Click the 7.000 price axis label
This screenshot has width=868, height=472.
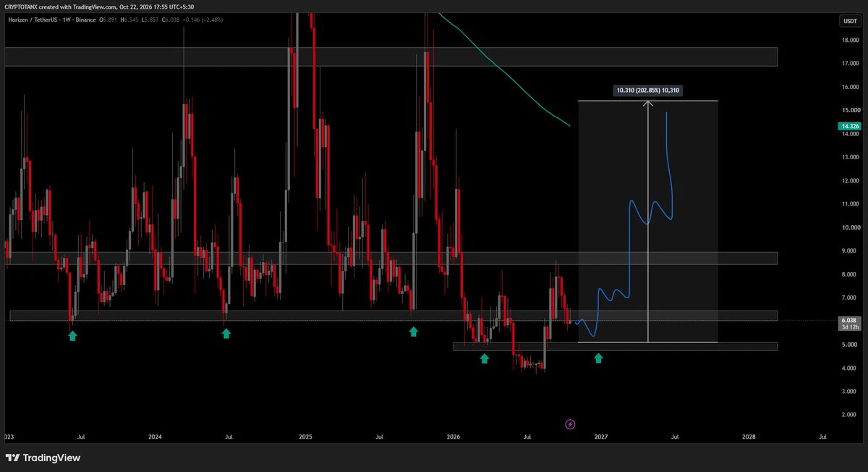coord(850,298)
